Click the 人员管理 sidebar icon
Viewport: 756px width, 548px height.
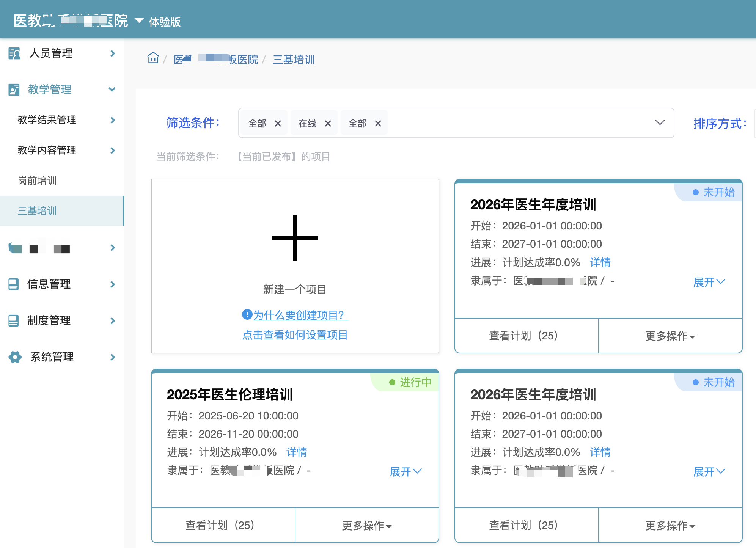(14, 53)
